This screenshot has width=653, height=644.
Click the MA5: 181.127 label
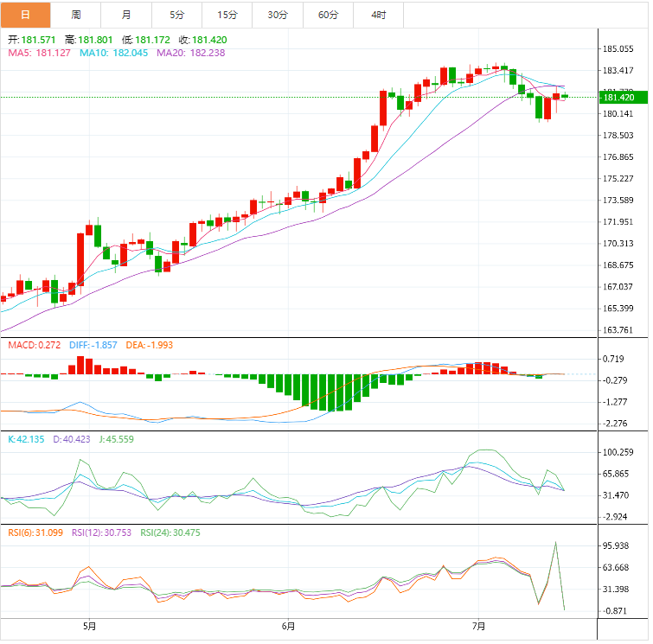point(39,53)
